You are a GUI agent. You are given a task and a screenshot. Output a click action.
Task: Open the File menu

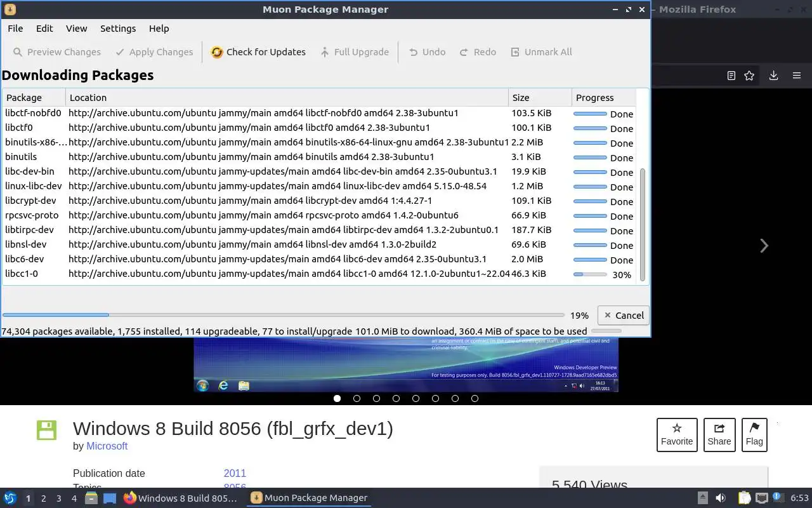click(15, 29)
